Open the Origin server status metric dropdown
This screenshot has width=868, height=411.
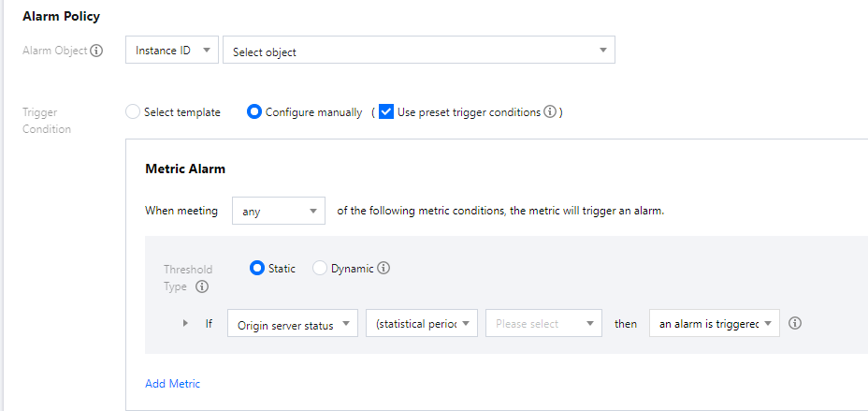[293, 324]
